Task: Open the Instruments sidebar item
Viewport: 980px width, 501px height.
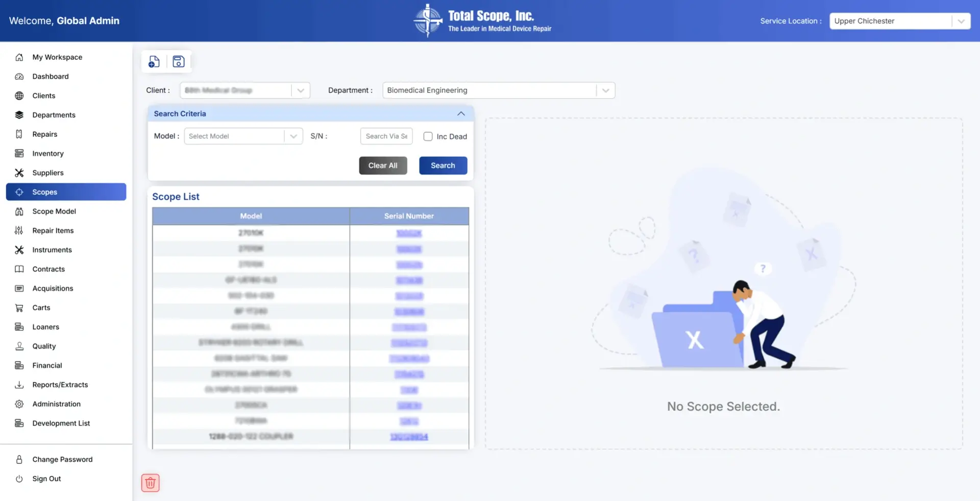Action: tap(52, 250)
